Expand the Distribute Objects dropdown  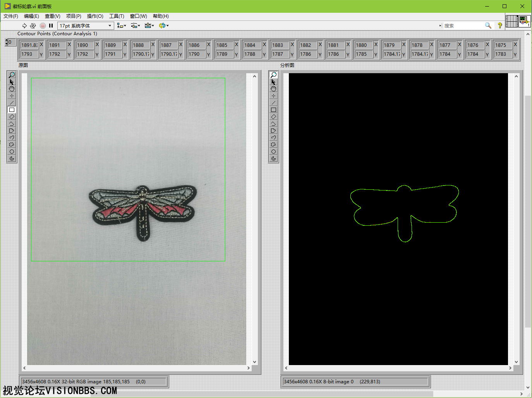[135, 26]
